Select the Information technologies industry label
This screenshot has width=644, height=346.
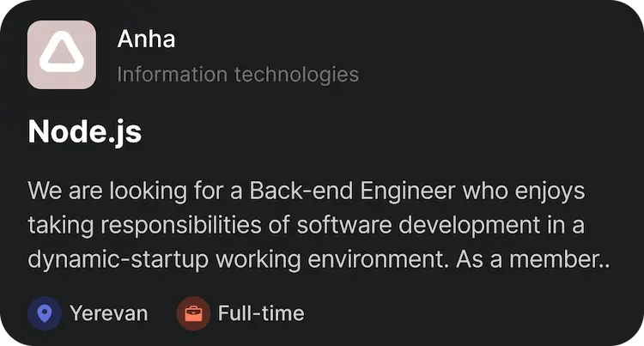tap(237, 74)
